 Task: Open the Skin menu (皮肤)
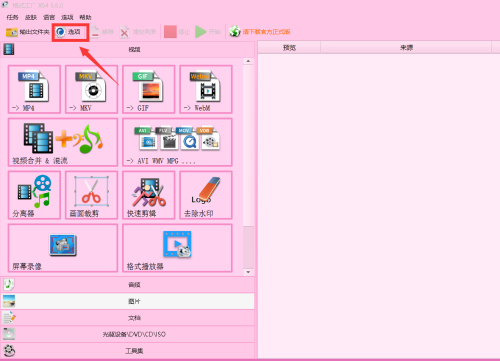click(x=31, y=17)
